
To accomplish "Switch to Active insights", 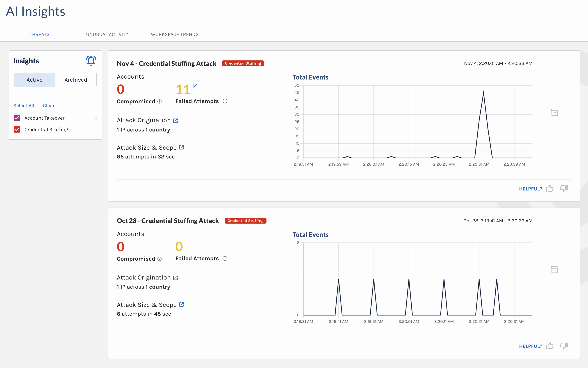I will (x=35, y=80).
